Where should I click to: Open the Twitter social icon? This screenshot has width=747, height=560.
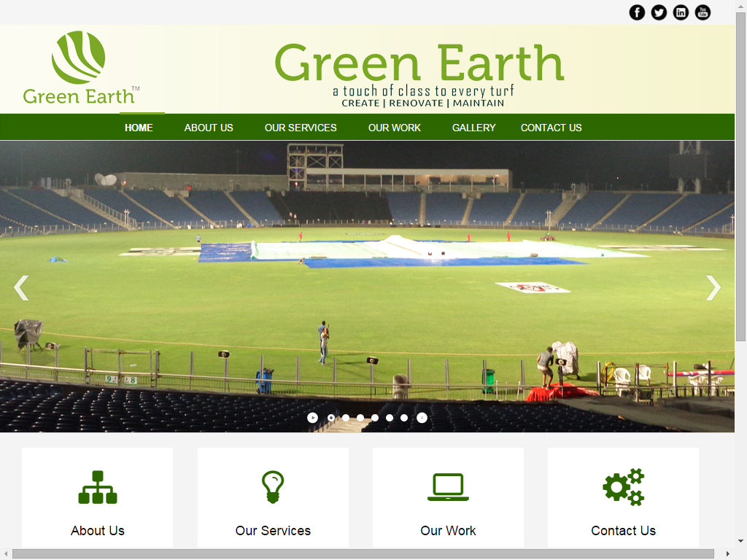click(659, 12)
